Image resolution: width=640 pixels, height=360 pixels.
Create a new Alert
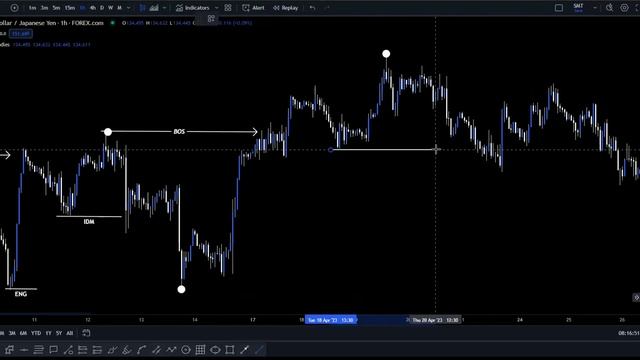click(x=253, y=8)
